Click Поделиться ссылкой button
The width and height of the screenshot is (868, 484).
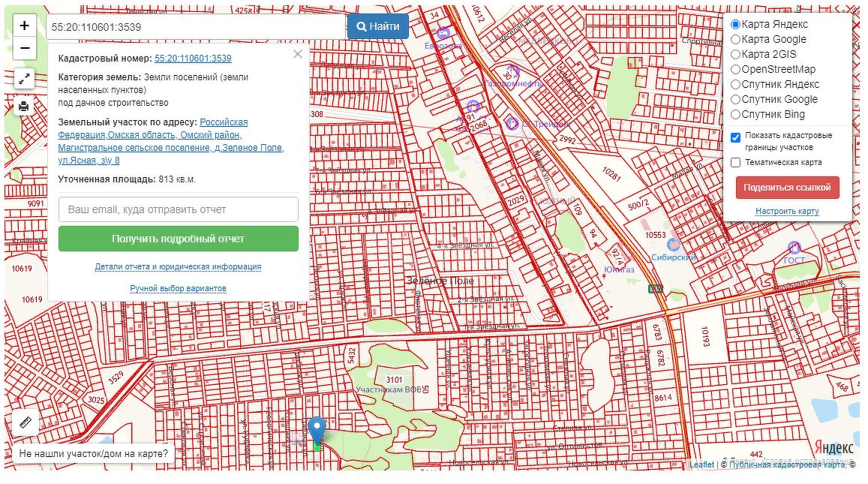(x=787, y=187)
